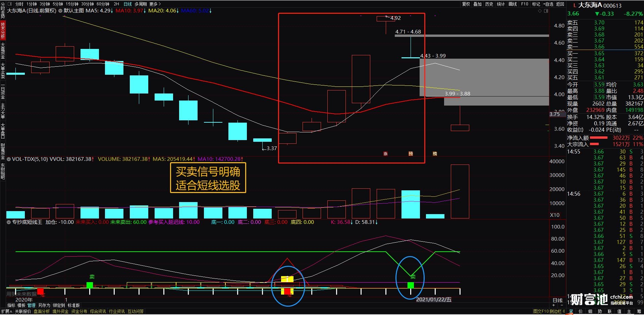Viewport: 644px width, 315px height.
Task: Open the 关联报价 bottom tab
Action: [x=23, y=311]
